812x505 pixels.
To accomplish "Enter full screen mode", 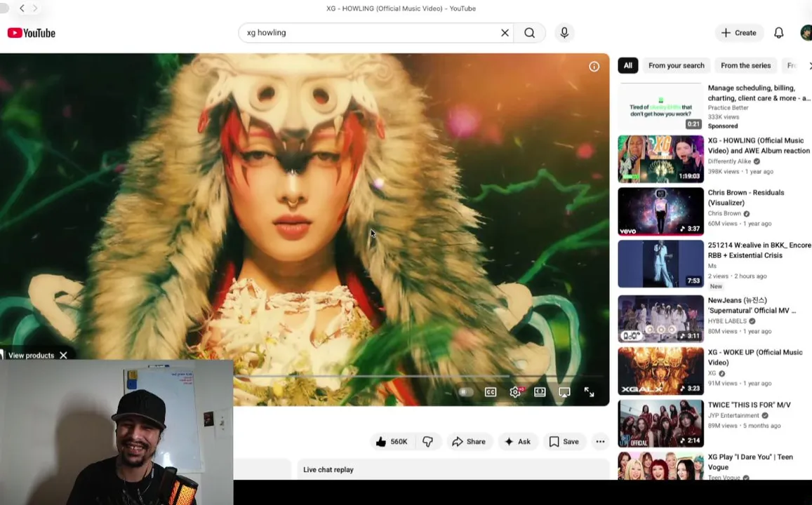I will (x=590, y=391).
